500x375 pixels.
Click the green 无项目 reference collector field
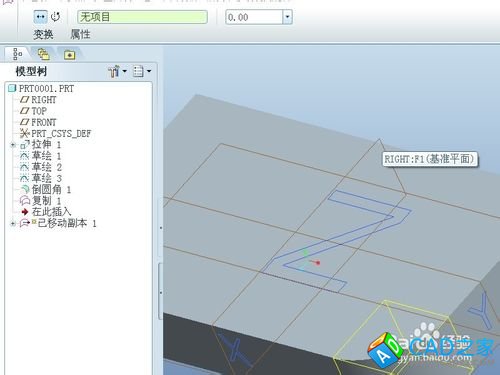coord(142,17)
